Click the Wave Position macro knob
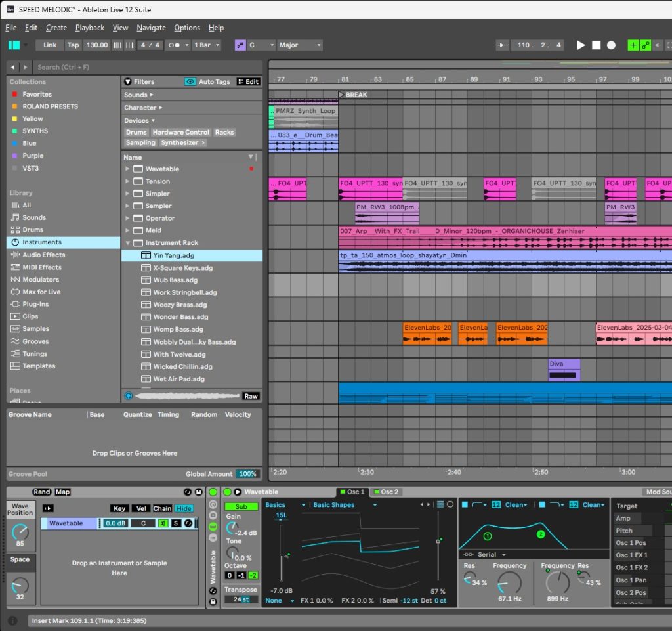The height and width of the screenshot is (631, 672). pos(20,533)
